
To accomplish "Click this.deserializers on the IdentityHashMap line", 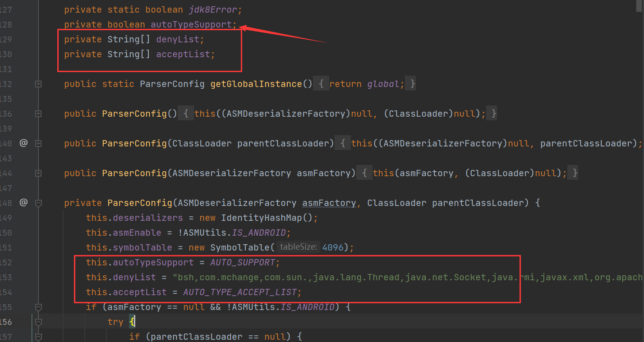I will click(x=134, y=218).
